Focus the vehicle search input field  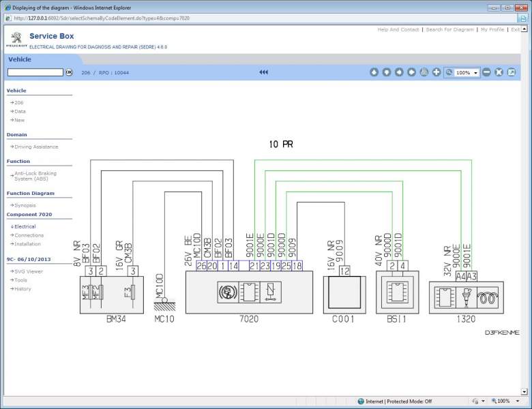(x=35, y=72)
